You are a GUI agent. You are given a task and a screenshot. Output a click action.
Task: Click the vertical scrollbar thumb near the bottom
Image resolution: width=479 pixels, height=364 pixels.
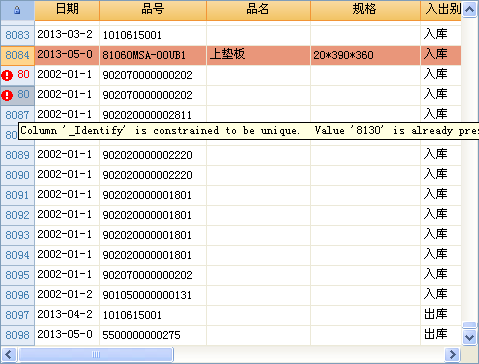469,325
